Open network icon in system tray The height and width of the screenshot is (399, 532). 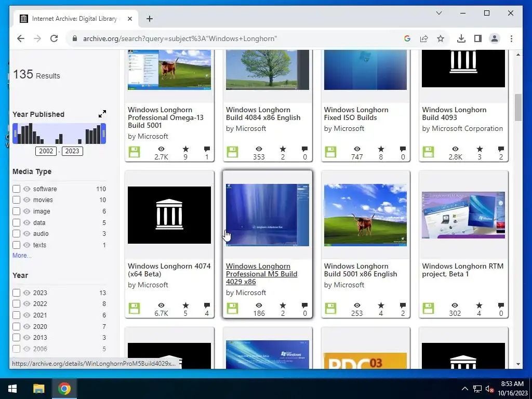[x=477, y=389]
